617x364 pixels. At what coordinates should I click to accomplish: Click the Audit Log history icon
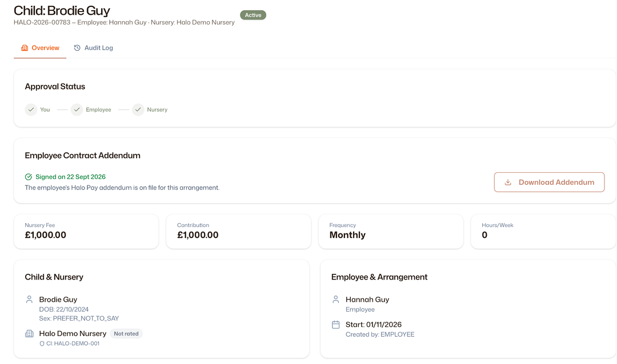(x=77, y=48)
